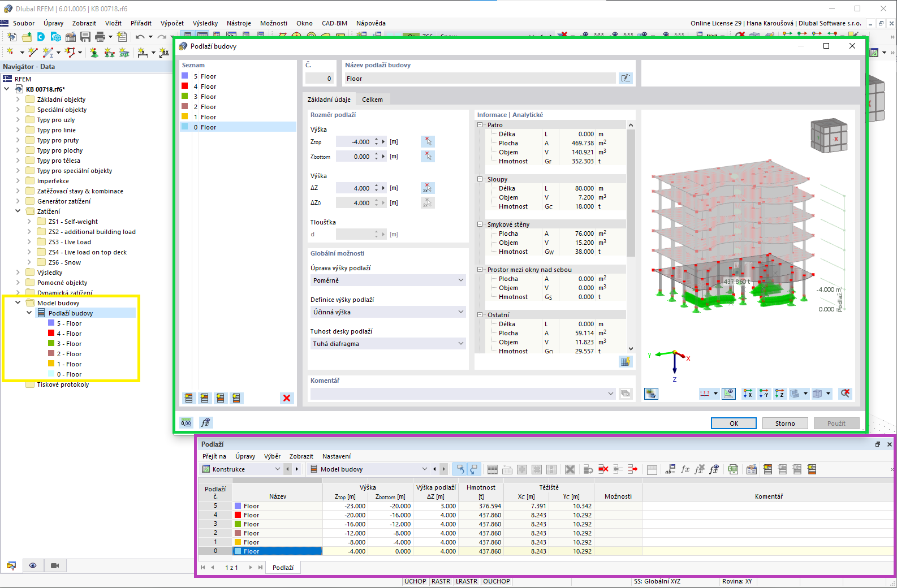Click the units and decimals icon in dialog
Viewport: 897px width, 588px height.
click(186, 422)
